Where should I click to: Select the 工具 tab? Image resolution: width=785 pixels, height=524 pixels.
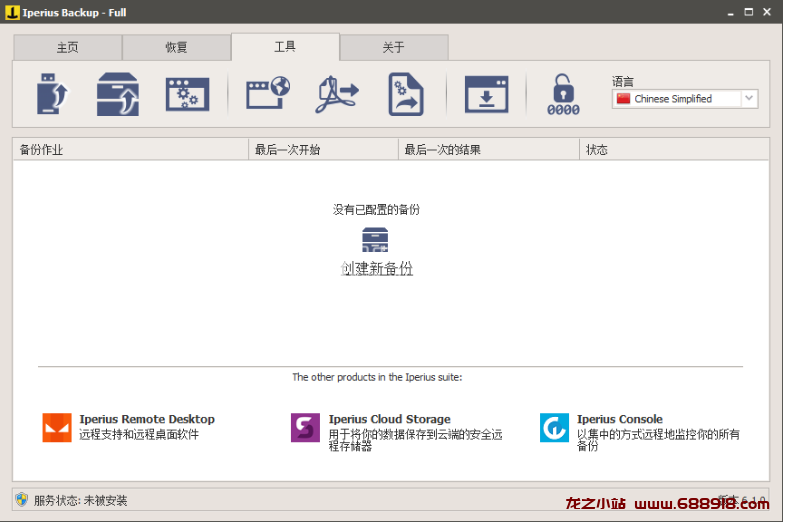coord(285,47)
